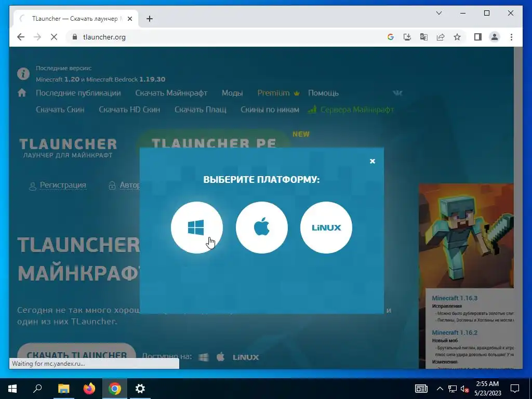
Task: Open the Chrome profile avatar
Action: [495, 37]
